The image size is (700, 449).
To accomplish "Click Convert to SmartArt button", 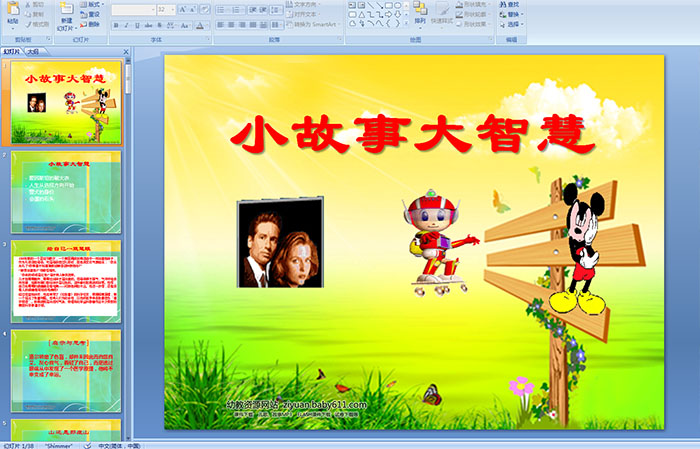I will pyautogui.click(x=314, y=24).
